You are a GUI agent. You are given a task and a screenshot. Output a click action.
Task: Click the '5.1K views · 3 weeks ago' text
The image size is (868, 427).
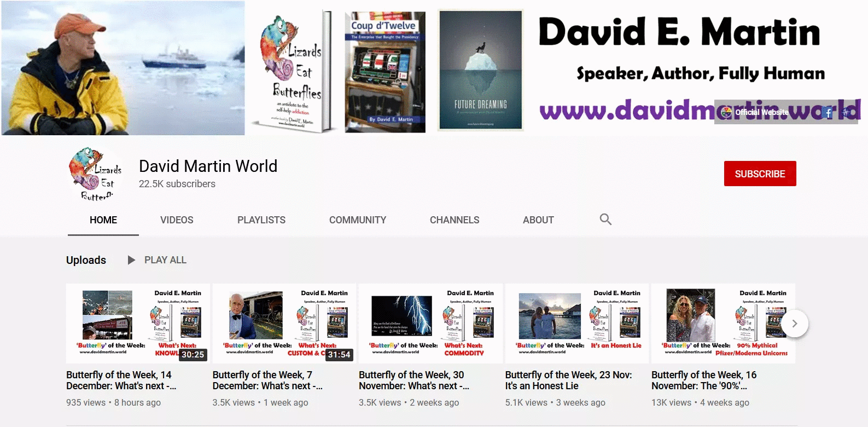click(555, 402)
